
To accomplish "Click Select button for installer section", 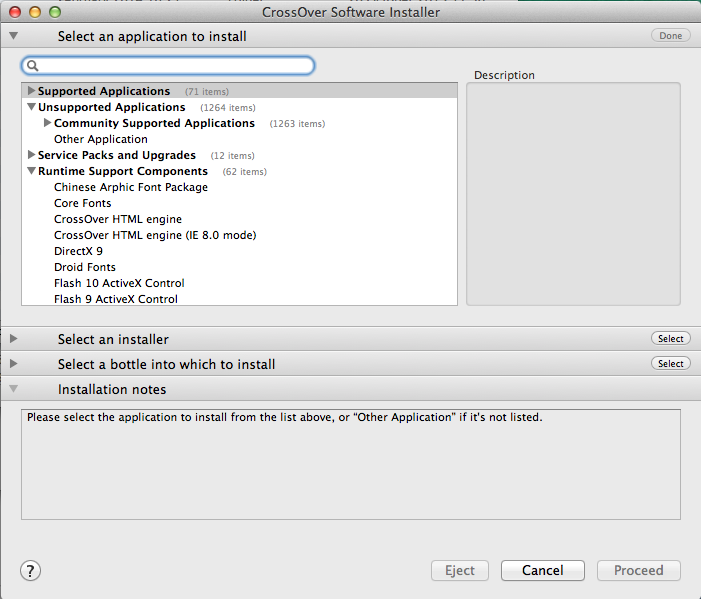I will click(x=671, y=338).
